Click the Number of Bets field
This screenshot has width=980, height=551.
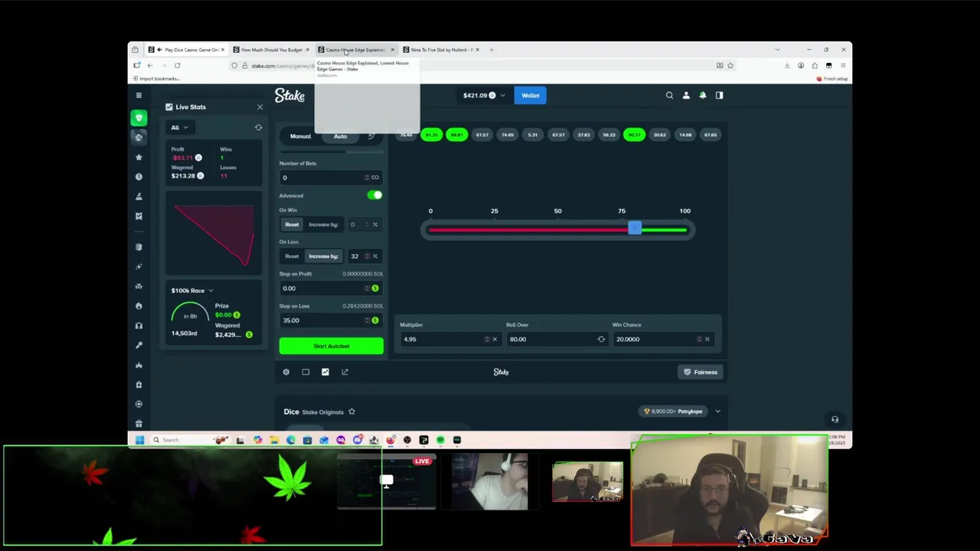tap(323, 178)
